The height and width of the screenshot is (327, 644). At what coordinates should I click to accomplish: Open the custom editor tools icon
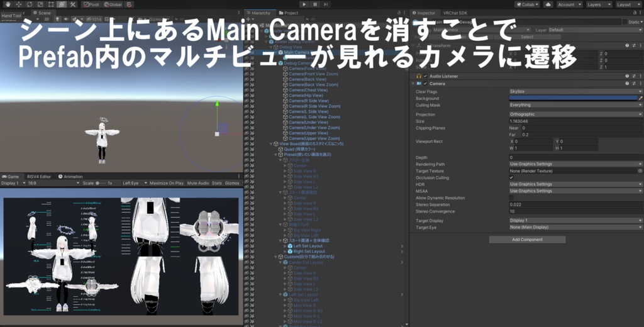pyautogui.click(x=73, y=4)
